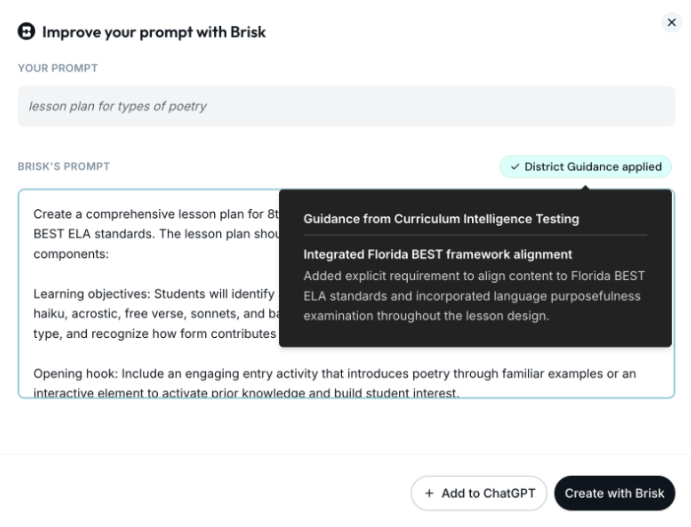691x527 pixels.
Task: Click the Add to ChatGPT button
Action: [x=479, y=493]
